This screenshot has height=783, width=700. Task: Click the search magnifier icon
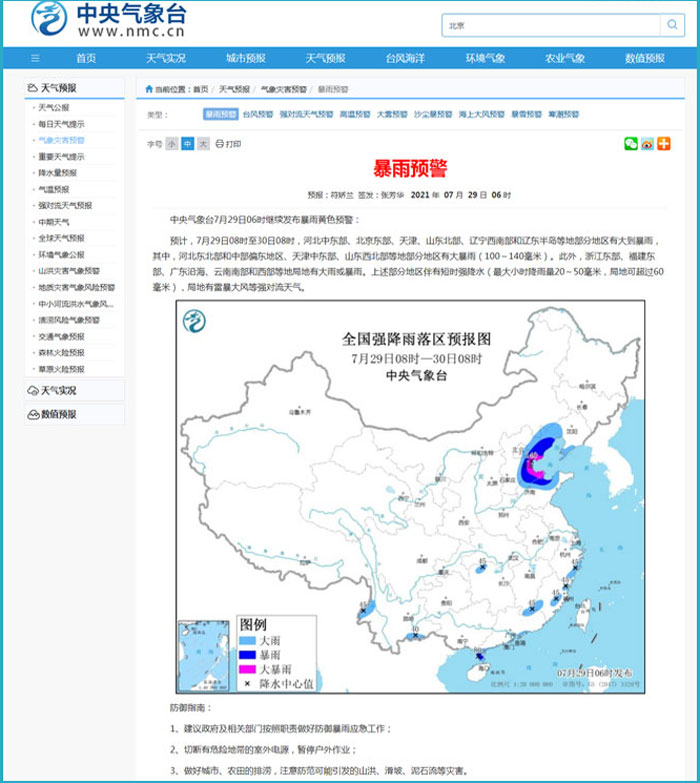pyautogui.click(x=673, y=25)
